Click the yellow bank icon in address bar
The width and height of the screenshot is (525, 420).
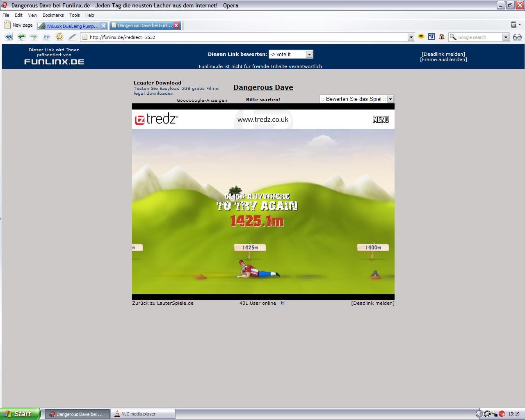click(x=421, y=37)
